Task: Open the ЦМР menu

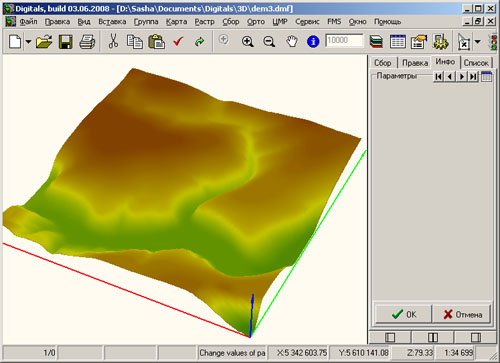Action: (x=280, y=22)
